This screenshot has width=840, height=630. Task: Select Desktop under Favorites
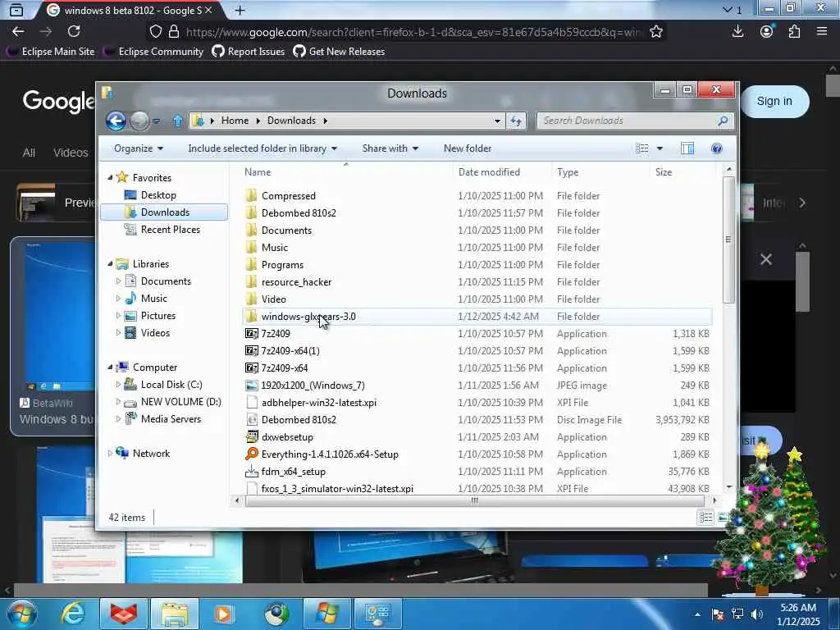[158, 195]
